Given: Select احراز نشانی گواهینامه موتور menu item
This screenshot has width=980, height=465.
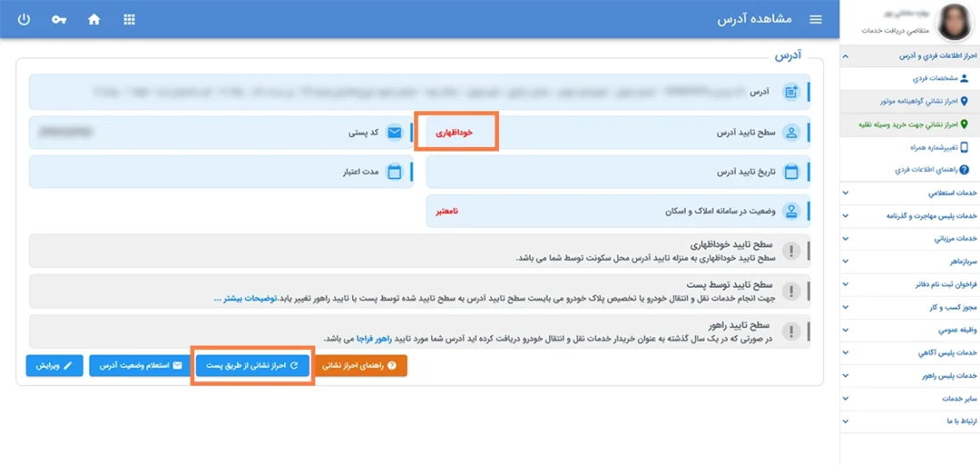Looking at the screenshot, I should pos(908,101).
